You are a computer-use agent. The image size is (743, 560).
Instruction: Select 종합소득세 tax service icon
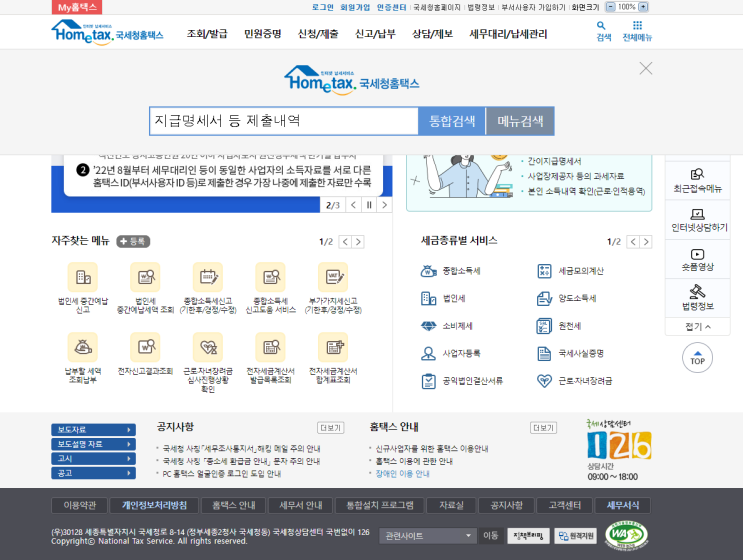pyautogui.click(x=428, y=271)
